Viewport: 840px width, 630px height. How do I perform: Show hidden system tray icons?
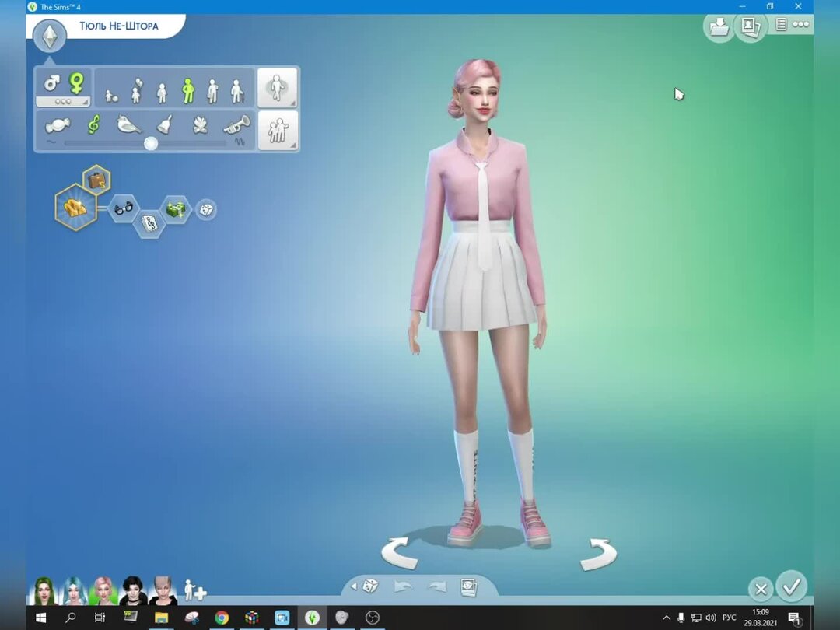[667, 618]
